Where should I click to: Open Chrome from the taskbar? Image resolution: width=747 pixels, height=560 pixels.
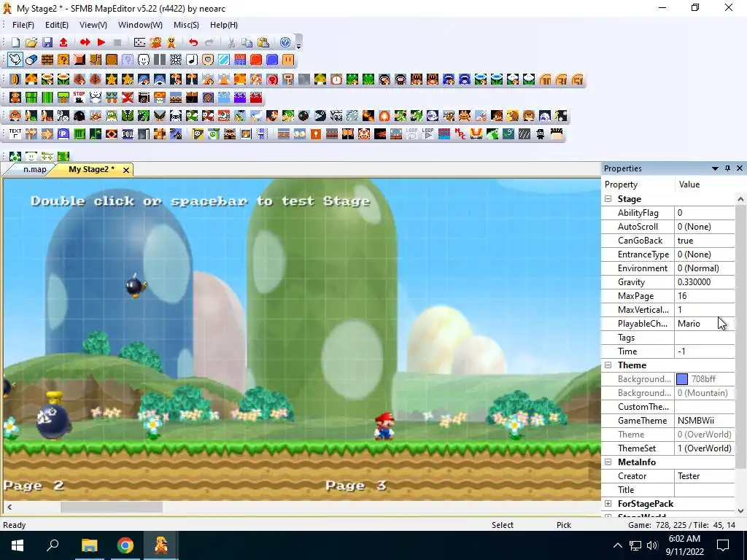point(125,545)
